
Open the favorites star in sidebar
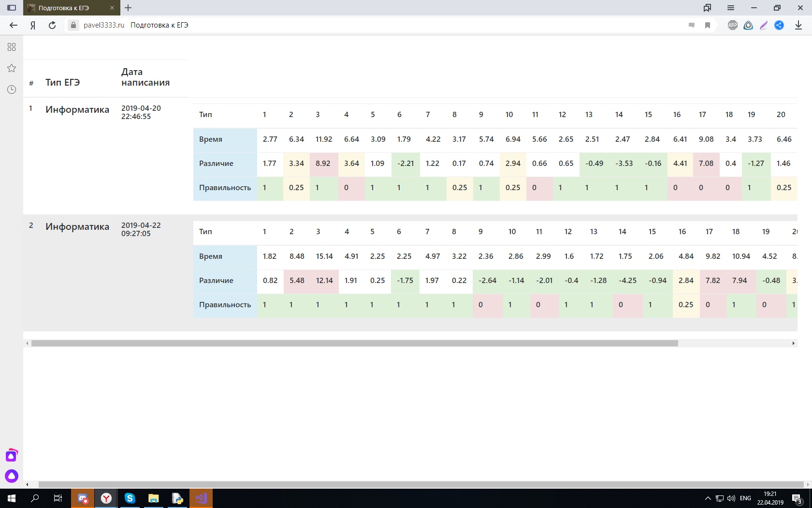point(12,68)
